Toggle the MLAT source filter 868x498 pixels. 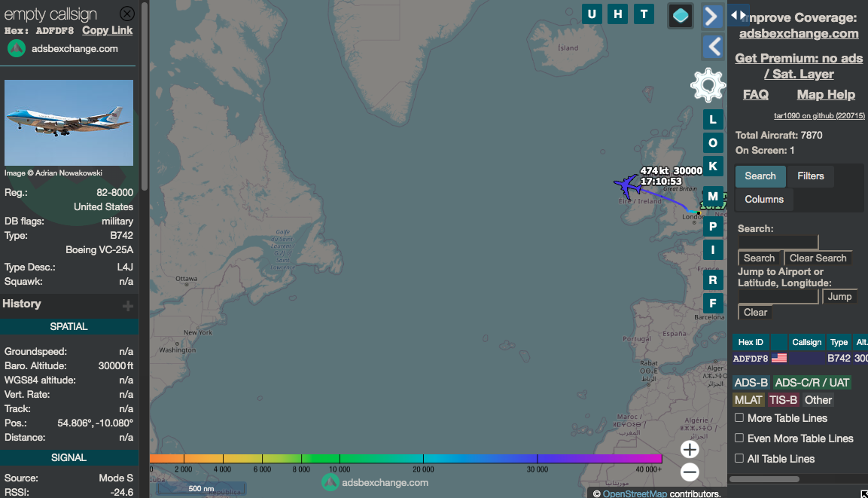[748, 400]
